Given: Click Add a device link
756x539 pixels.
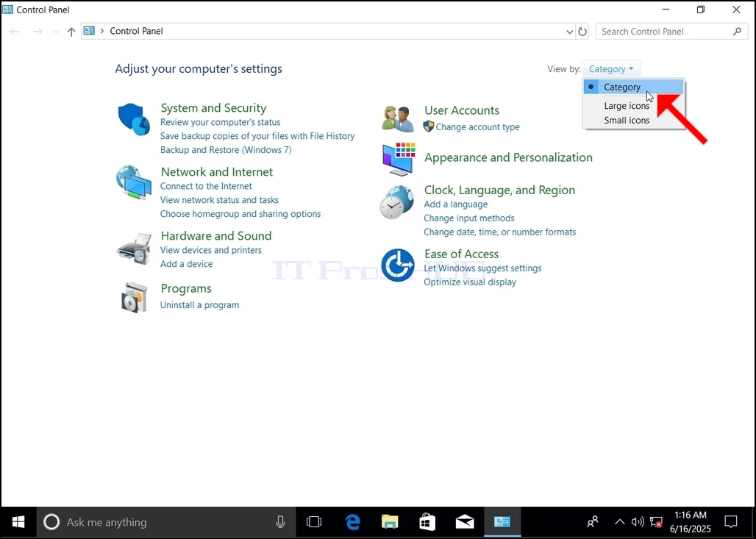Looking at the screenshot, I should 187,264.
